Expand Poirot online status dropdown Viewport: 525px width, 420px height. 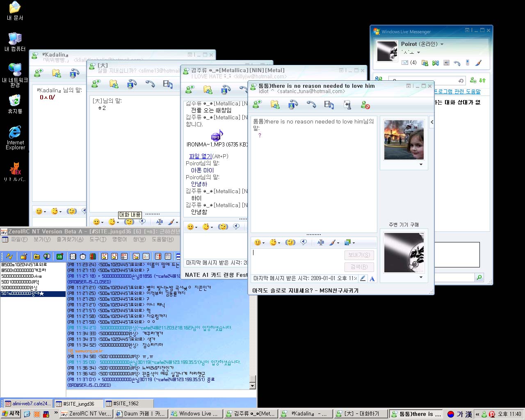[x=442, y=44]
